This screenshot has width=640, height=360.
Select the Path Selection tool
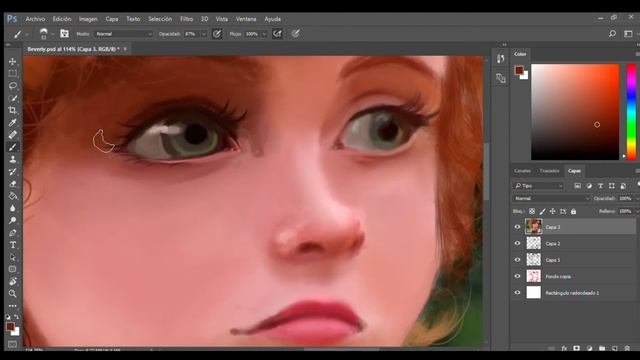tap(13, 257)
